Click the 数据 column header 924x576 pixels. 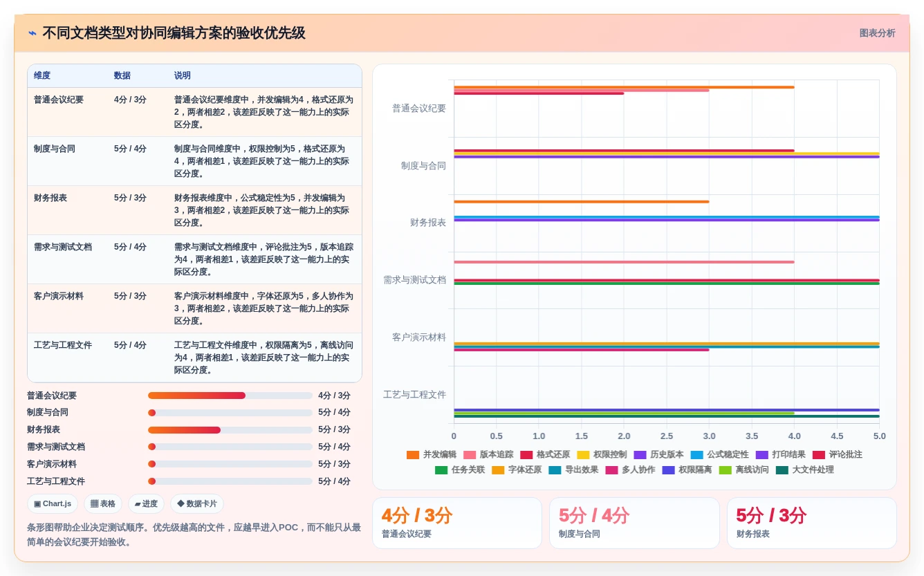point(122,76)
